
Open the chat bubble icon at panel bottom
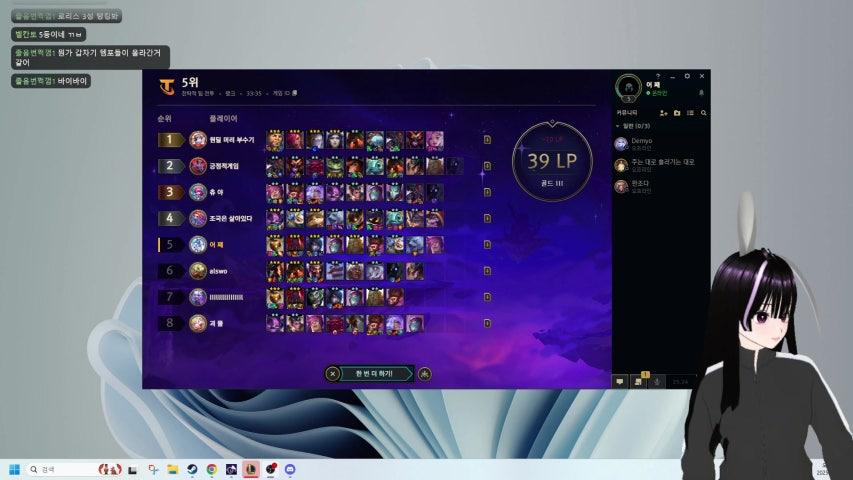tap(620, 381)
